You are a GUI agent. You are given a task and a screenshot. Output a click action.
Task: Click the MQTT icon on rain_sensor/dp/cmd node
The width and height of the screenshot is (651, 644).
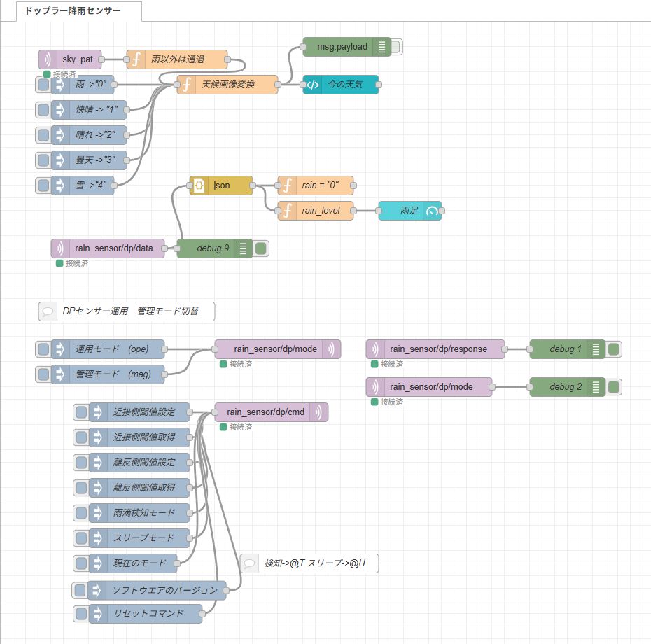click(318, 413)
